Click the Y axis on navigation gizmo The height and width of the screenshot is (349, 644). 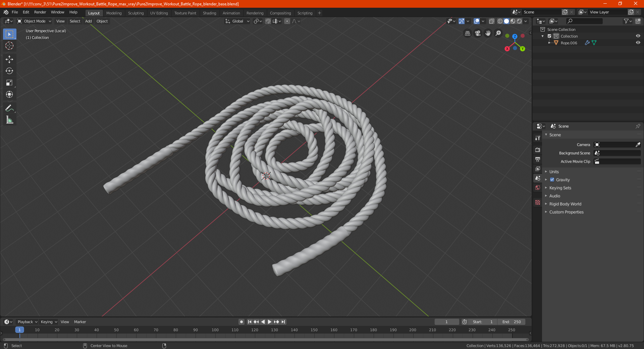click(523, 49)
